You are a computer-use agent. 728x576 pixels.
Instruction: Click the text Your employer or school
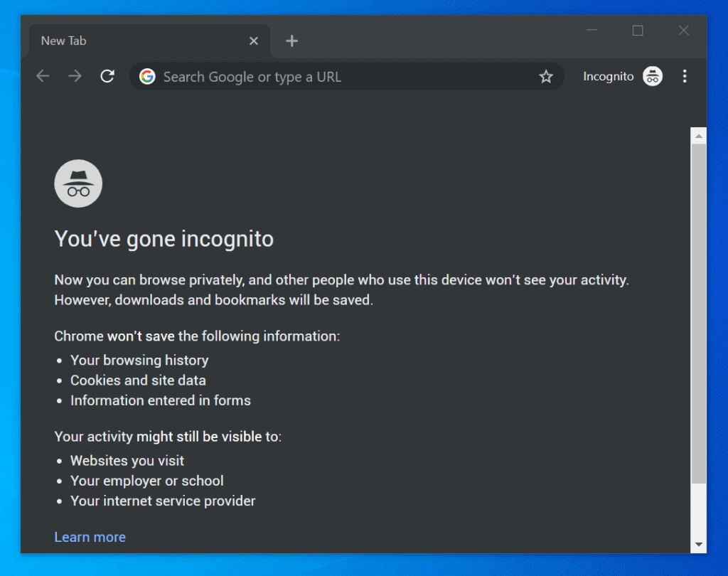tap(146, 481)
